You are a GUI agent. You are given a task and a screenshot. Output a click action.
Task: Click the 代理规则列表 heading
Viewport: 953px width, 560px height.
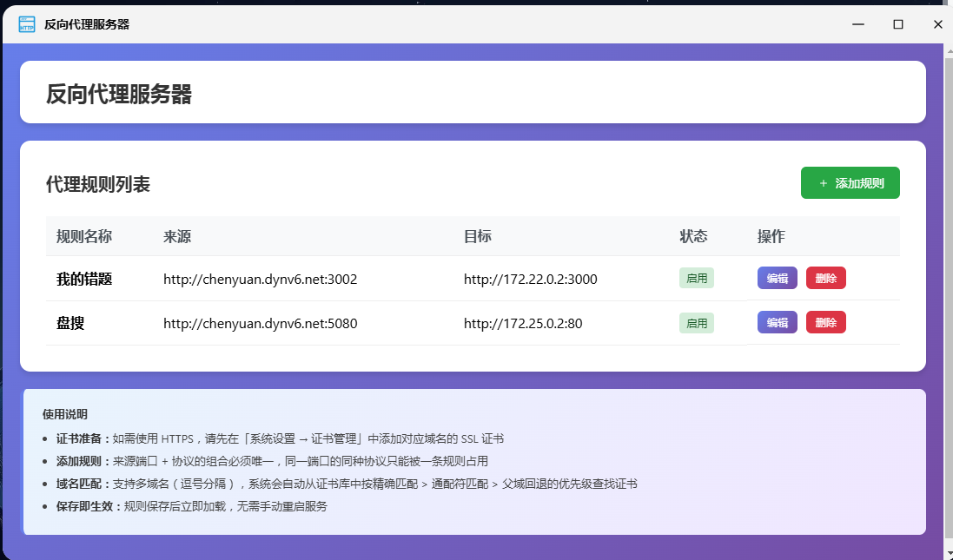pyautogui.click(x=98, y=184)
